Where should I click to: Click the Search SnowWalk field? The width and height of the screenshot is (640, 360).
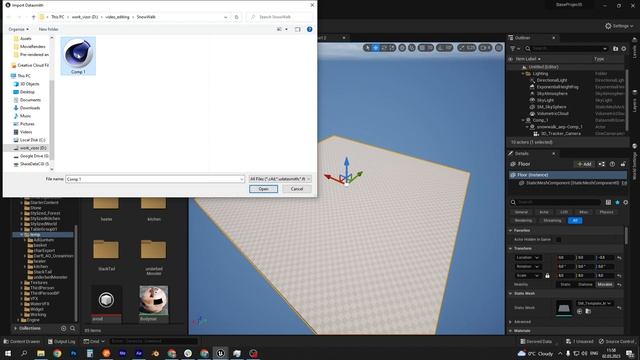[280, 17]
